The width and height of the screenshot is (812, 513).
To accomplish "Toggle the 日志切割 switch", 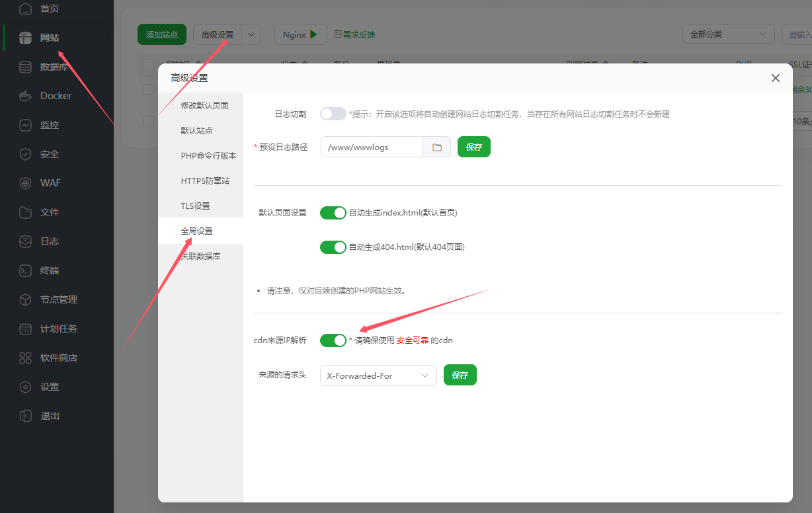I will pyautogui.click(x=333, y=114).
